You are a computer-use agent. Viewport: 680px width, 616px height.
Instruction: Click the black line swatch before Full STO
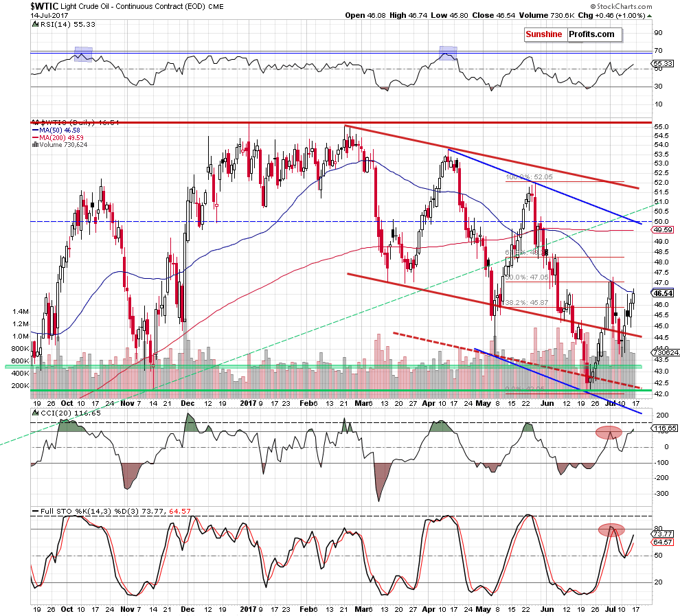tap(35, 512)
